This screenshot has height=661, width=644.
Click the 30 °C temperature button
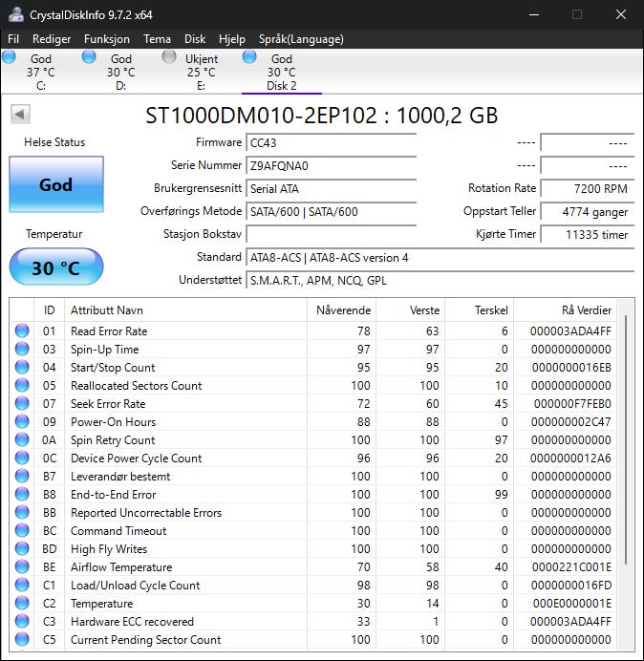click(x=55, y=267)
